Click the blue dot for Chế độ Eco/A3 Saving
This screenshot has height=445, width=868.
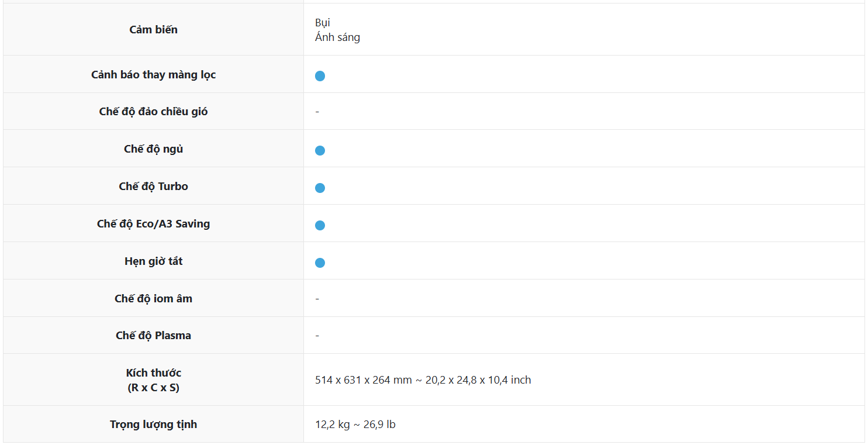coord(320,225)
